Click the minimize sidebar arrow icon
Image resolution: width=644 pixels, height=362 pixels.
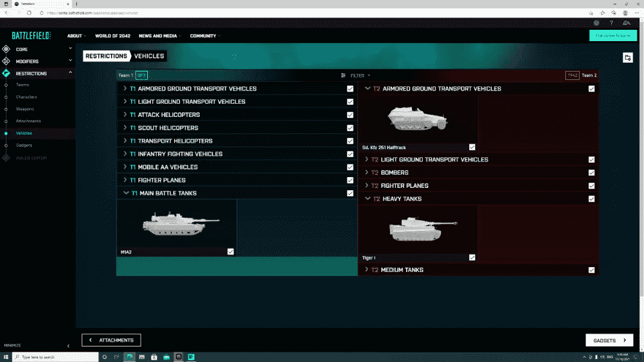pyautogui.click(x=68, y=346)
